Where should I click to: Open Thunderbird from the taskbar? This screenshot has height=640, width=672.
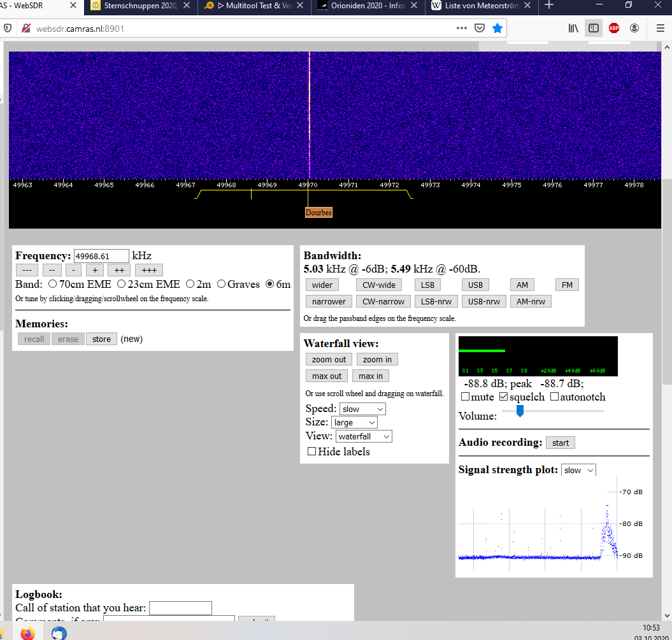click(59, 633)
